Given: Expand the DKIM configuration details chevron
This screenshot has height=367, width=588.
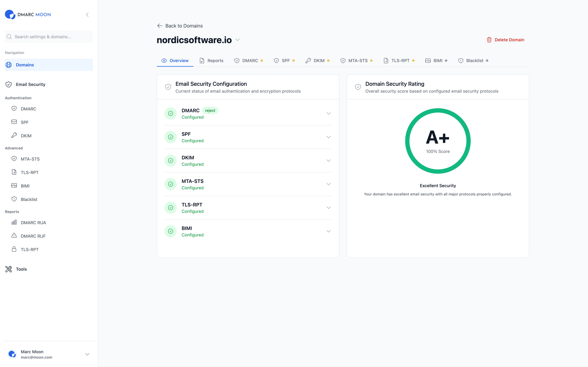Looking at the screenshot, I should coord(328,160).
